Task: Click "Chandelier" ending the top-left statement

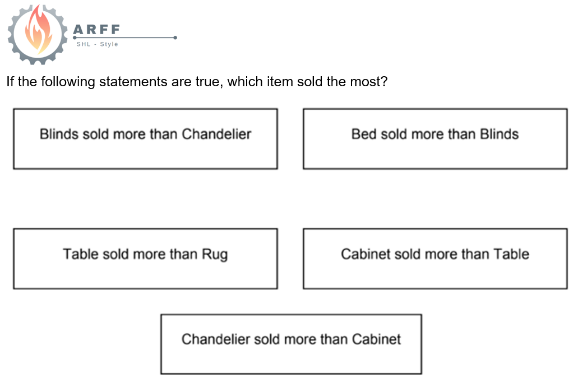Action: pos(216,134)
